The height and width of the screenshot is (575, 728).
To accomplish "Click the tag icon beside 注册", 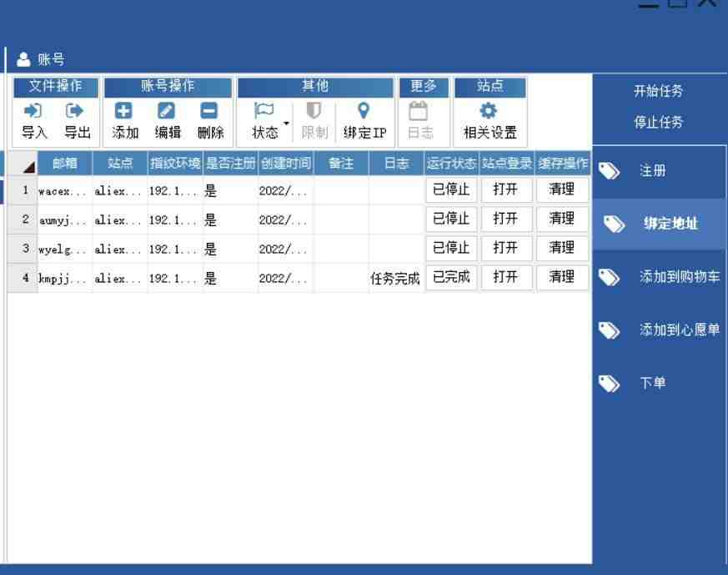I will [x=609, y=170].
